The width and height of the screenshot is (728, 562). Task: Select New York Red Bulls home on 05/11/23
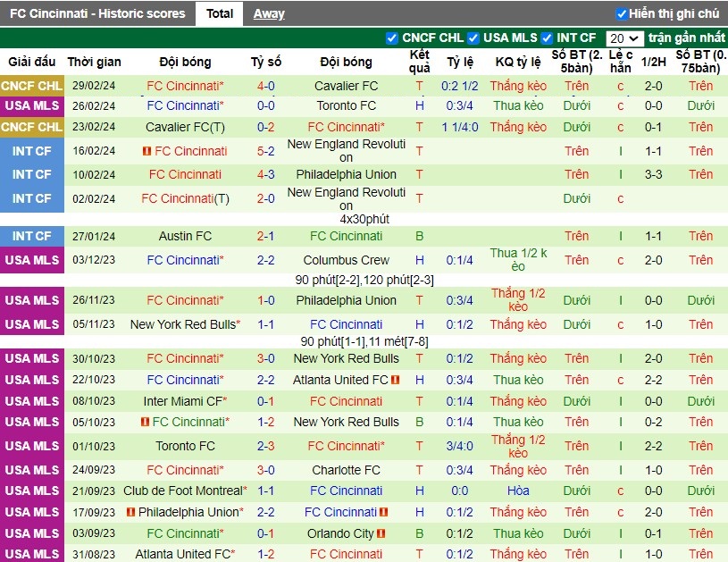coord(185,324)
